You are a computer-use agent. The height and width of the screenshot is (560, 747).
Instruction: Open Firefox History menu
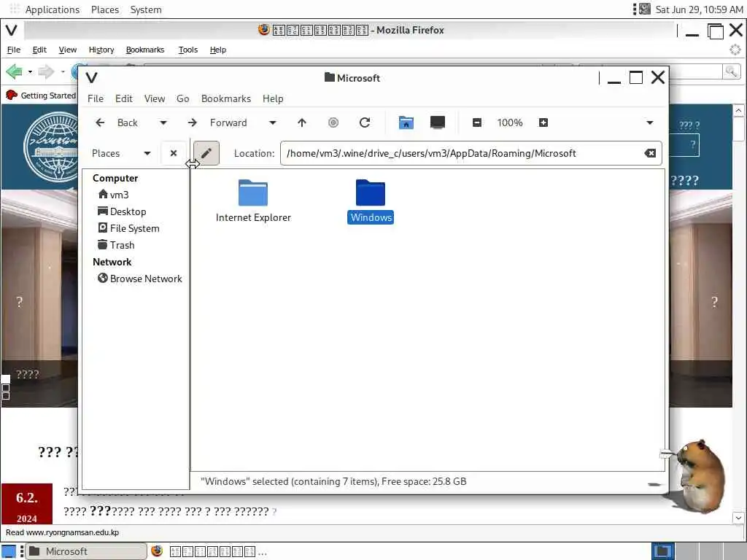tap(101, 50)
